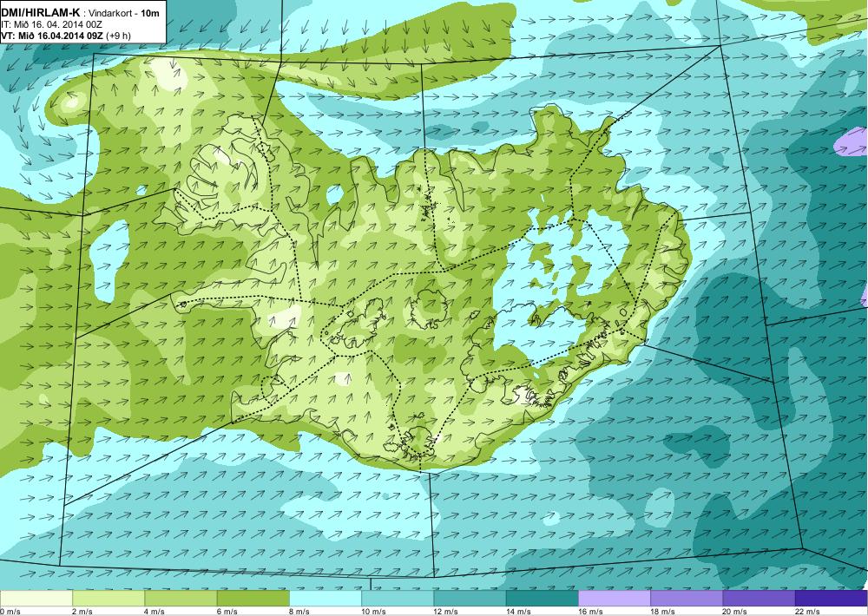Click the teal swatch between 12 and 14 m/s
This screenshot has width=868, height=616.
tap(470, 599)
